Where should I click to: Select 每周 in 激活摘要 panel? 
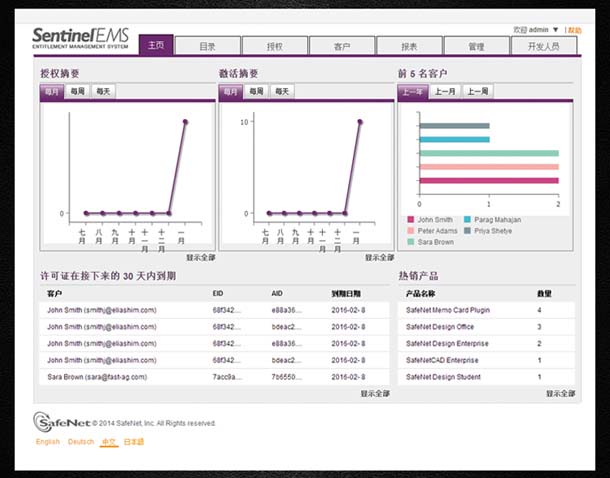256,91
